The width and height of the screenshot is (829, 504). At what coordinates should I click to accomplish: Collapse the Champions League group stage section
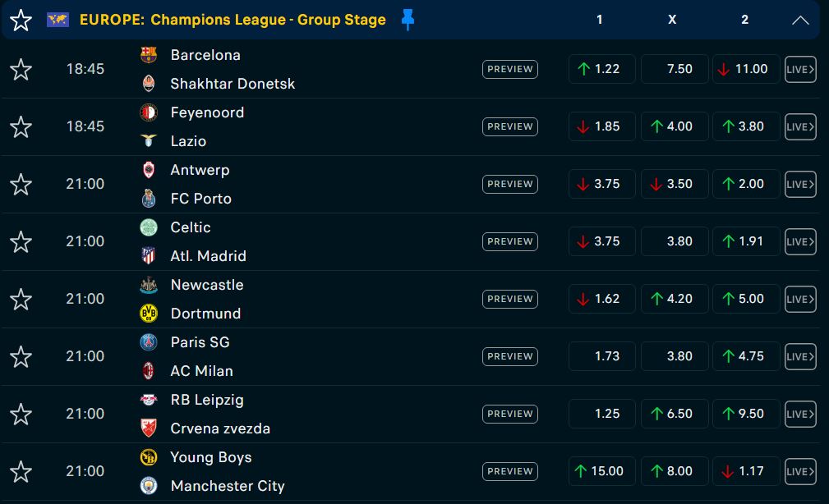[799, 21]
